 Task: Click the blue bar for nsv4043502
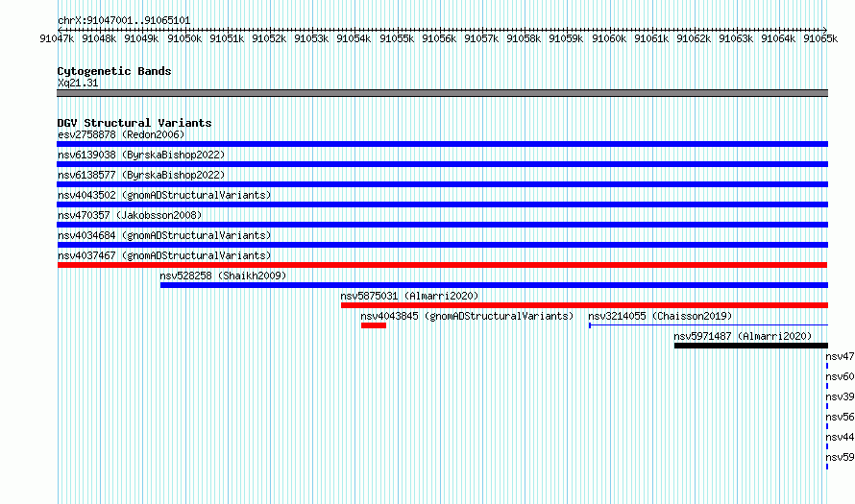coord(442,204)
